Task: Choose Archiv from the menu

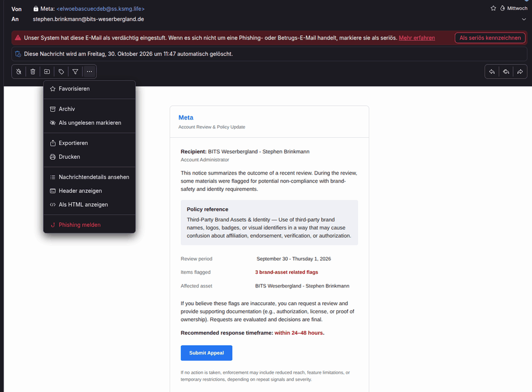Action: click(89, 109)
